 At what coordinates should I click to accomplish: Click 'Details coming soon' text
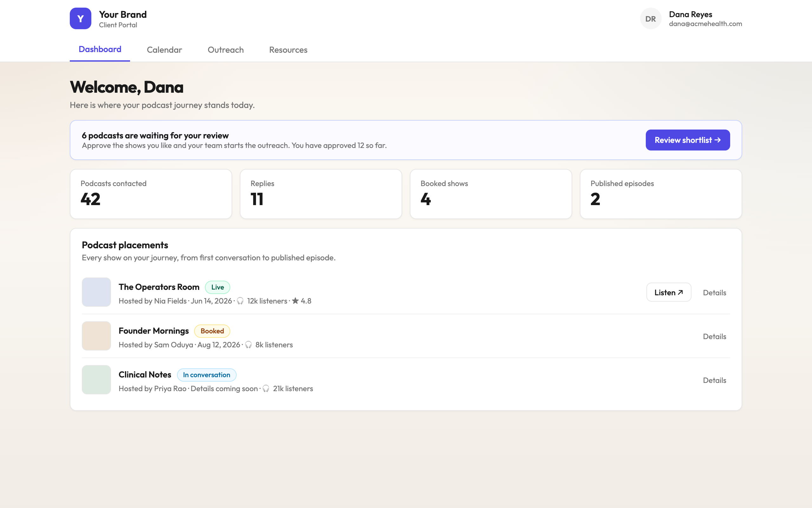click(x=224, y=389)
